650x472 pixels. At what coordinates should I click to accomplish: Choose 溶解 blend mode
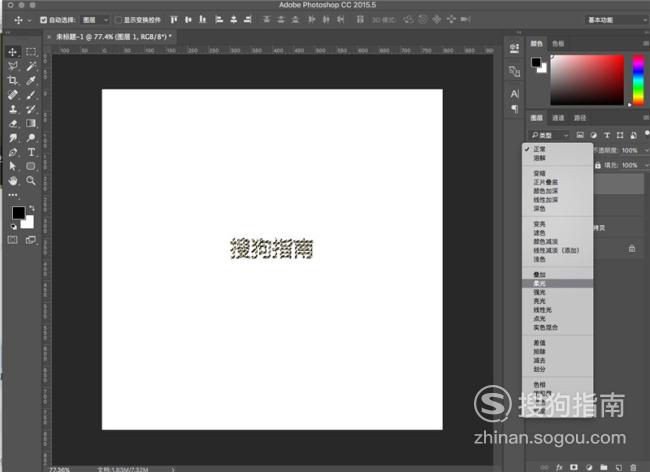[x=558, y=158]
